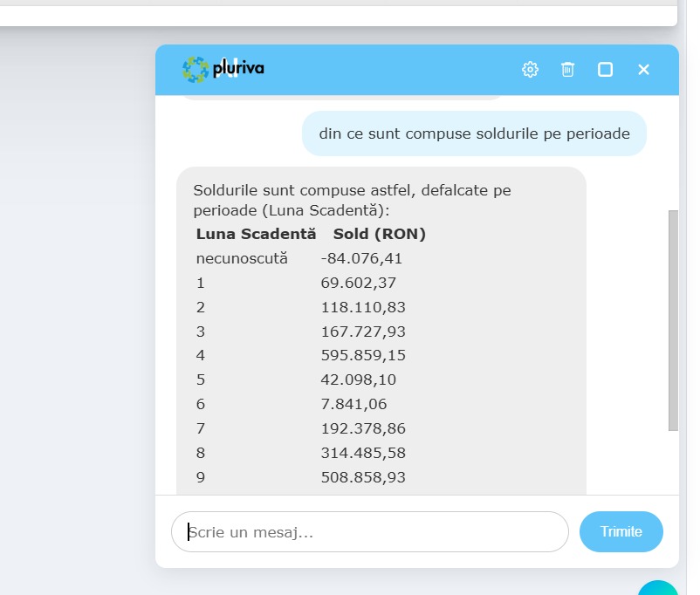Screen dimensions: 700x595
Task: Click the 'Sold (RON)' column header
Action: pos(380,234)
